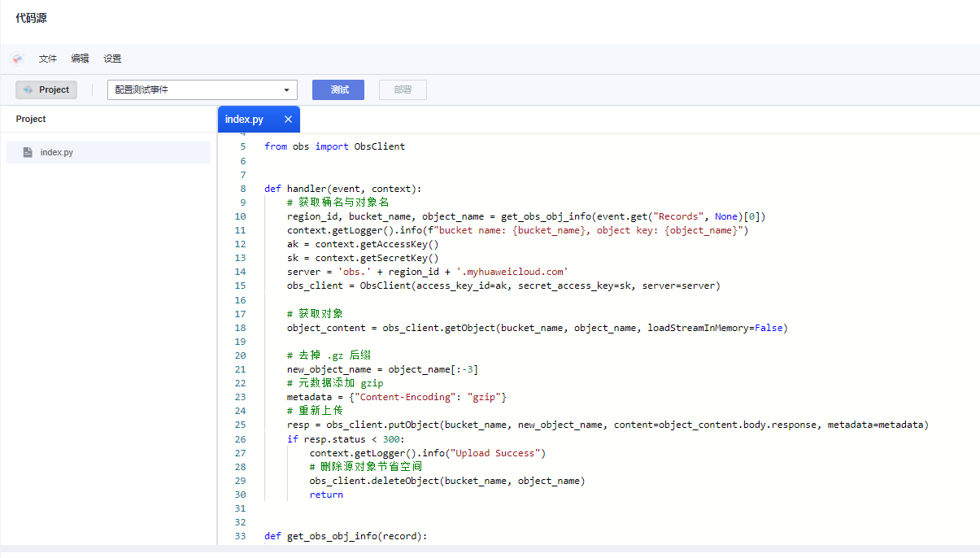Click the editor logo icon beside 文件
This screenshot has height=558, width=980.
pyautogui.click(x=17, y=59)
